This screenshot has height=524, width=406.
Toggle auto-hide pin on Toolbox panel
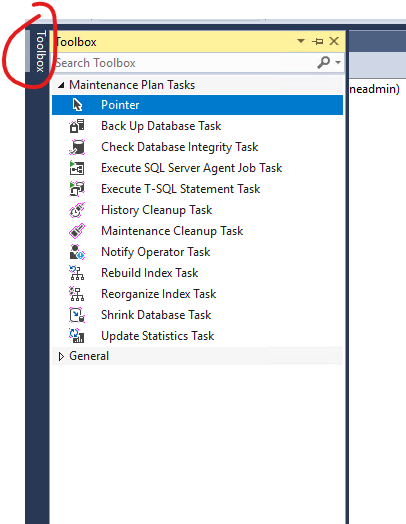pos(317,41)
